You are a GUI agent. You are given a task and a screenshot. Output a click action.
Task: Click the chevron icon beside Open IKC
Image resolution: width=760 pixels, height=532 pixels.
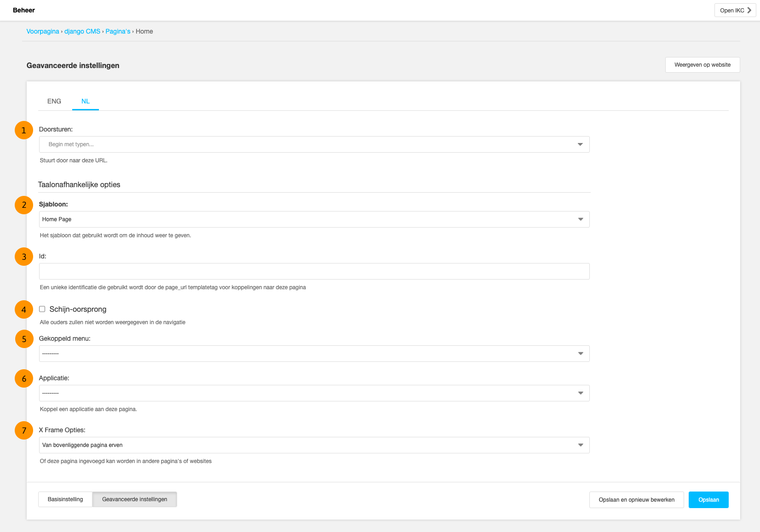pyautogui.click(x=749, y=10)
